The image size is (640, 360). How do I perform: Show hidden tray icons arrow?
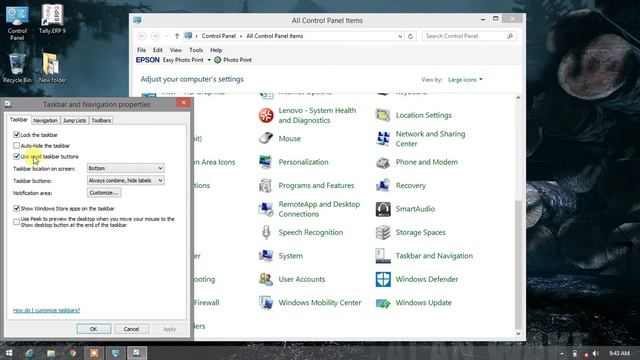[x=562, y=353]
